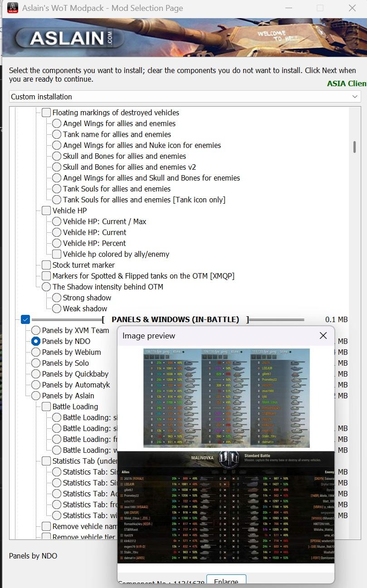Uncheck PANELS & WINDOWS (IN-BATTLE) section

click(25, 319)
